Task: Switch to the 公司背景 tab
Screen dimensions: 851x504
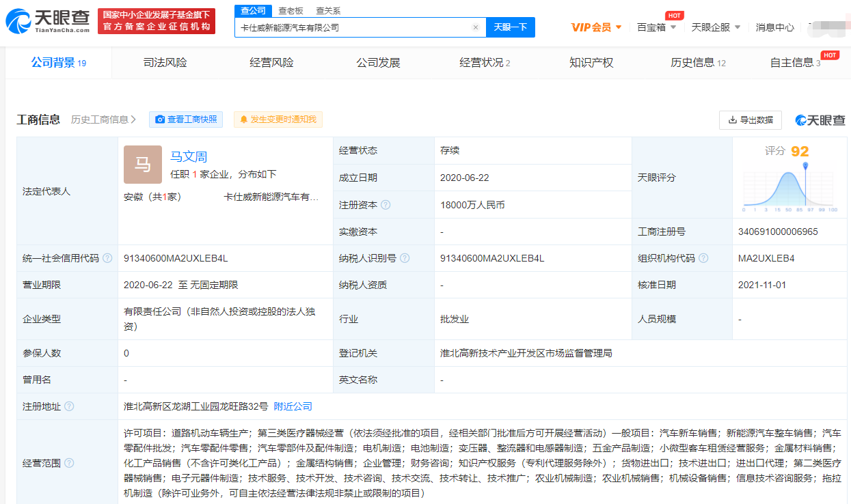Action: coord(59,63)
